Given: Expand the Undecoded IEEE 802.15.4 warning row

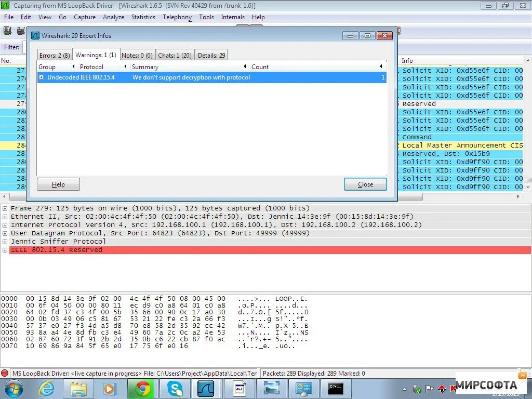Looking at the screenshot, I should click(x=42, y=77).
